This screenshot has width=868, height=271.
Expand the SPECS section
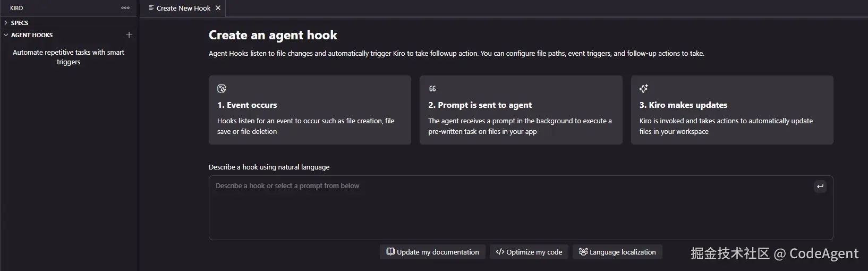(x=6, y=23)
